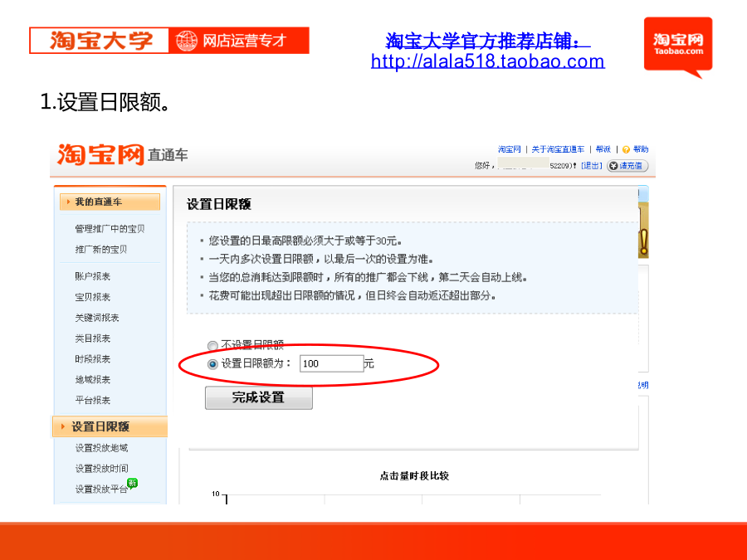Open the 帮助 link in top bar
Image resolution: width=747 pixels, height=560 pixels.
tap(641, 149)
